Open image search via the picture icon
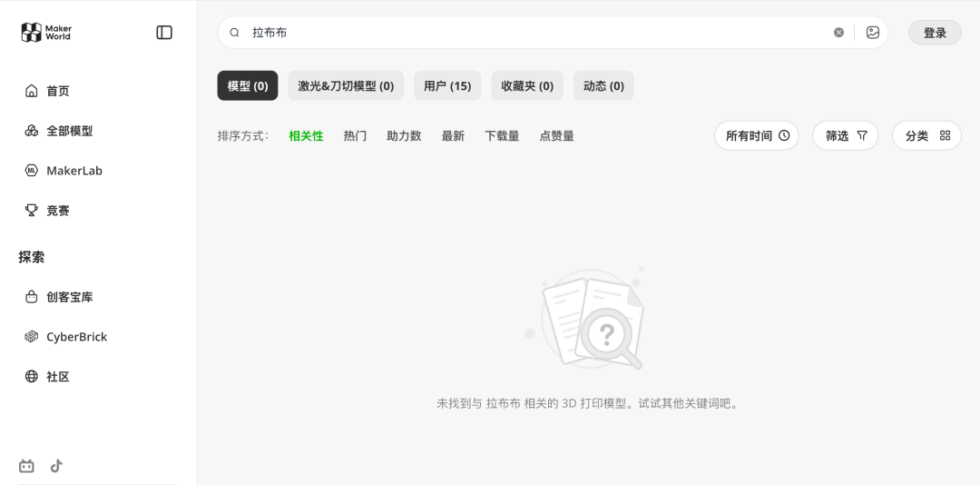The height and width of the screenshot is (485, 980). (x=872, y=33)
